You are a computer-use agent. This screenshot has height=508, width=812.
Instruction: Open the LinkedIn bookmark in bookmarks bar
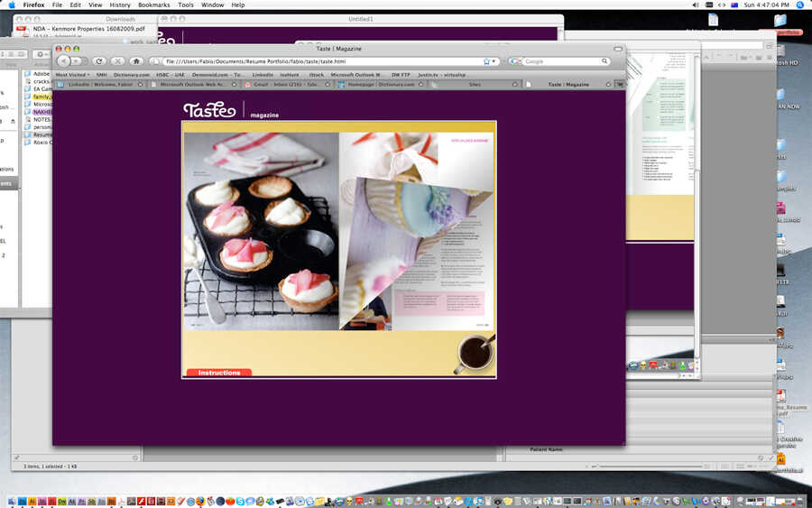263,75
